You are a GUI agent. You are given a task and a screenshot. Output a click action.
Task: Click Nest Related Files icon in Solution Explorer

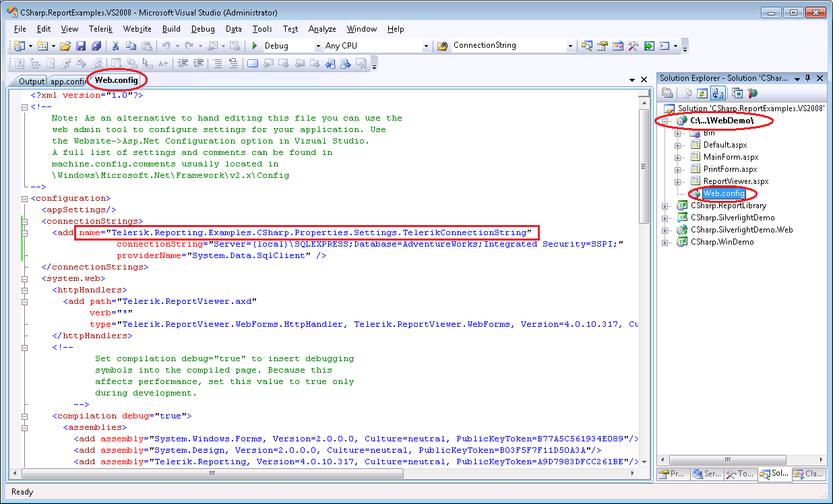click(718, 93)
